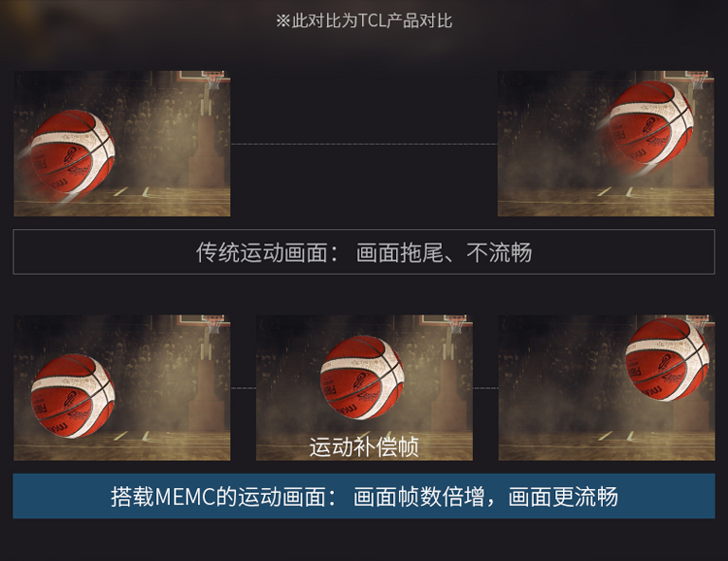This screenshot has height=561, width=728.
Task: Click the 画面帧数倍增 text in banner
Action: [418, 496]
